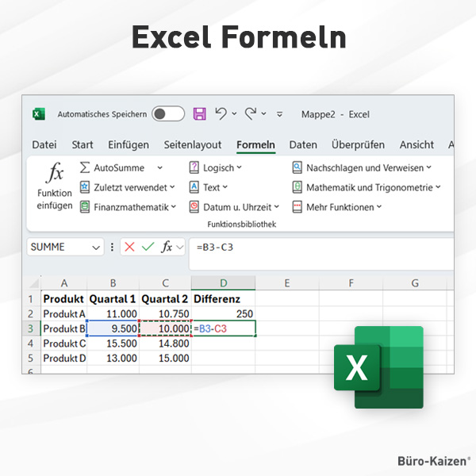Switch to the Einfügen tab
The height and width of the screenshot is (476, 476).
click(x=129, y=145)
